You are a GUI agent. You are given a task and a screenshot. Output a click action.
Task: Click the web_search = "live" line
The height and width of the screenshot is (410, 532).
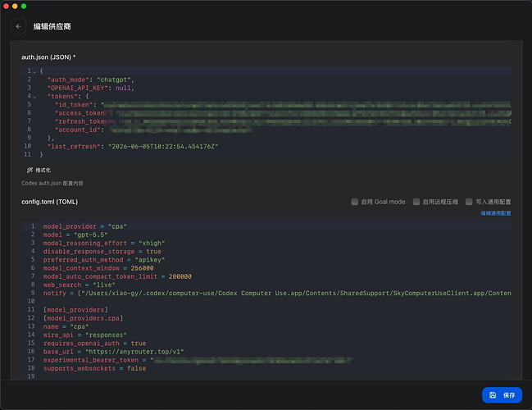pyautogui.click(x=79, y=285)
